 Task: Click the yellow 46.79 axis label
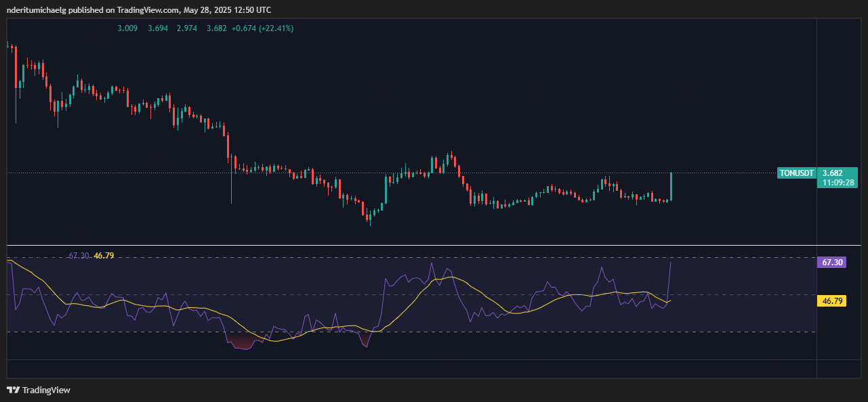coord(831,300)
